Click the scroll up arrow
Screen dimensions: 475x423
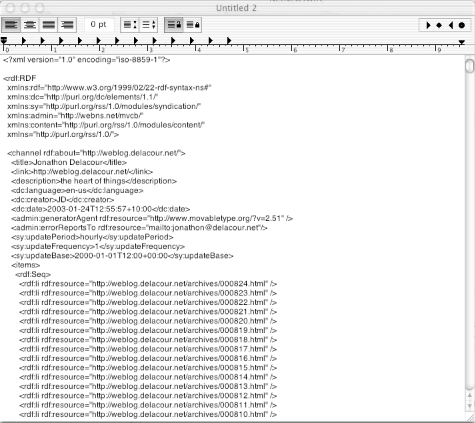pyautogui.click(x=470, y=396)
